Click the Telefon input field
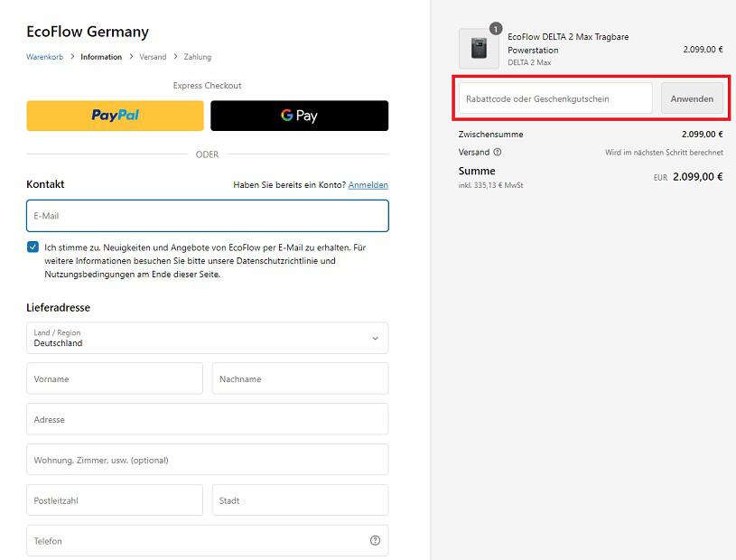Image resolution: width=736 pixels, height=560 pixels. (x=208, y=540)
